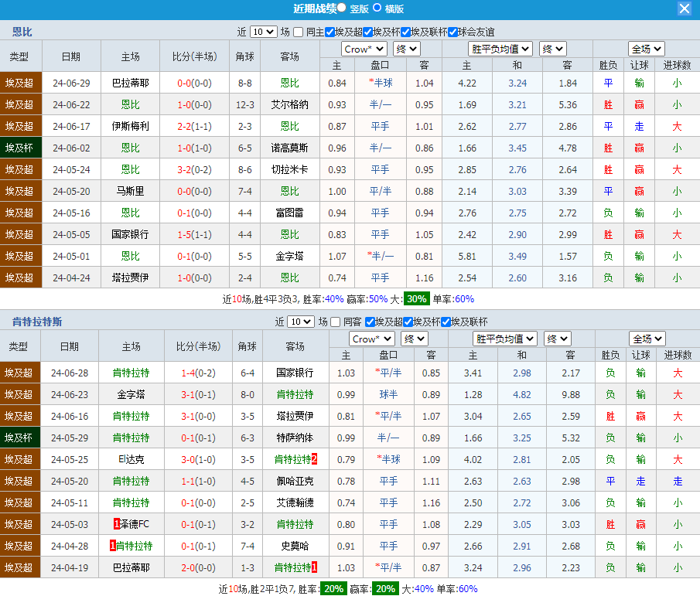The height and width of the screenshot is (596, 700).
Task: Close the 近期战绩 panel with the X icon
Action: coord(685,9)
